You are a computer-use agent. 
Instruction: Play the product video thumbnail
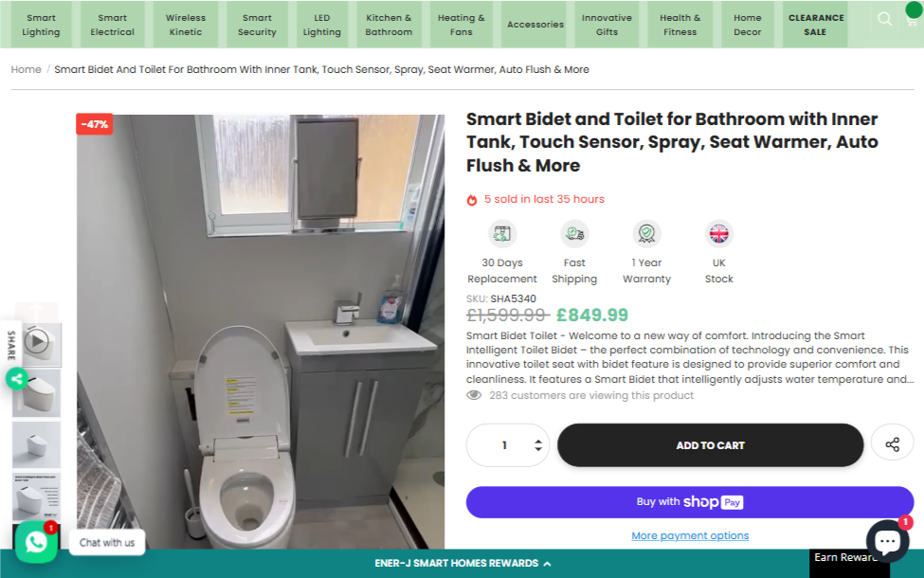click(x=37, y=341)
